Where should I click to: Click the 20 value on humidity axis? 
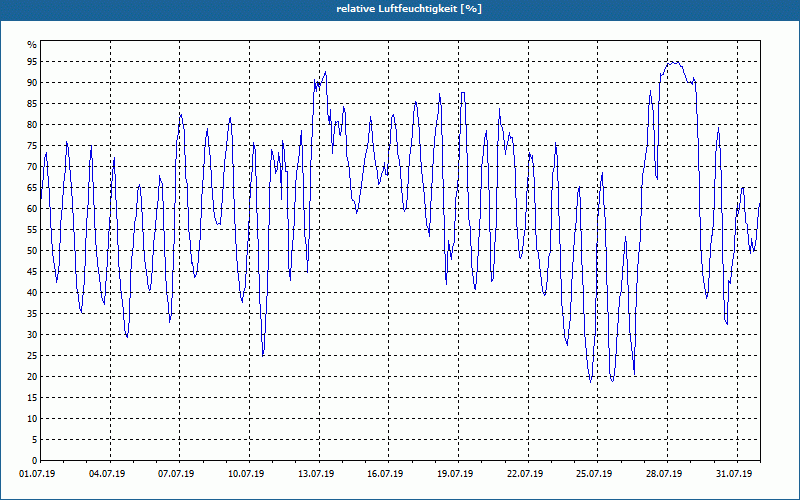32,377
